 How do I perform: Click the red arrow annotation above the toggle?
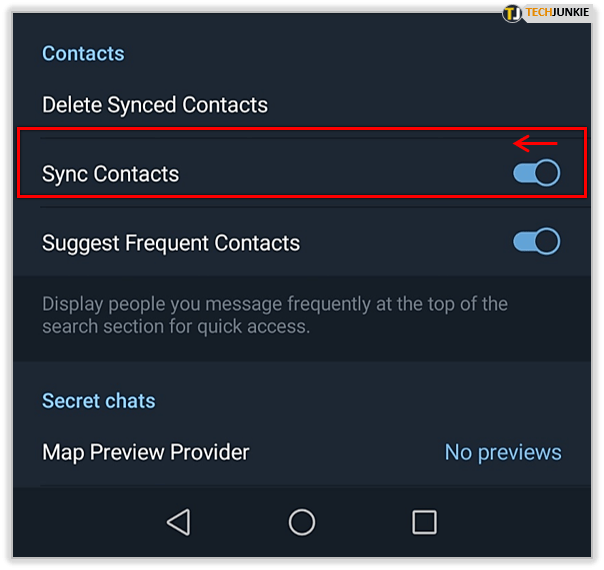click(x=535, y=144)
